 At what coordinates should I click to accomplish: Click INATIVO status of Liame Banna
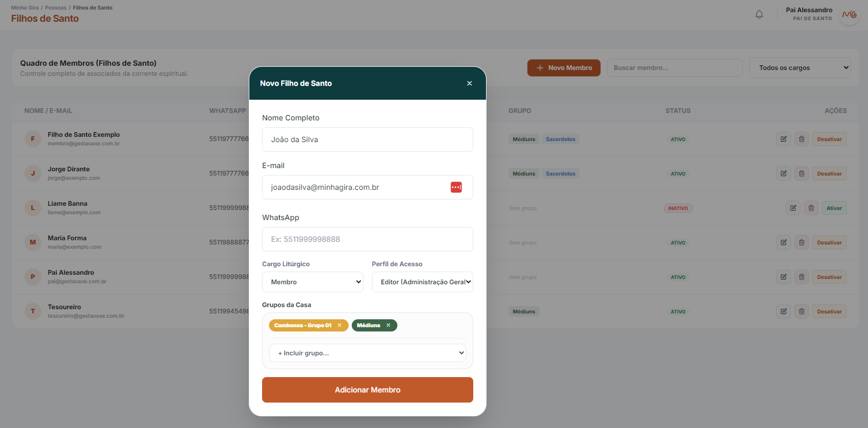click(x=678, y=208)
